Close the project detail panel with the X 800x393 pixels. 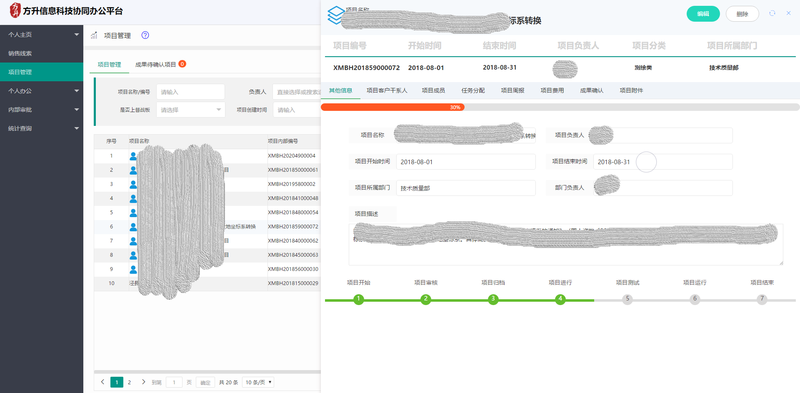click(x=788, y=14)
